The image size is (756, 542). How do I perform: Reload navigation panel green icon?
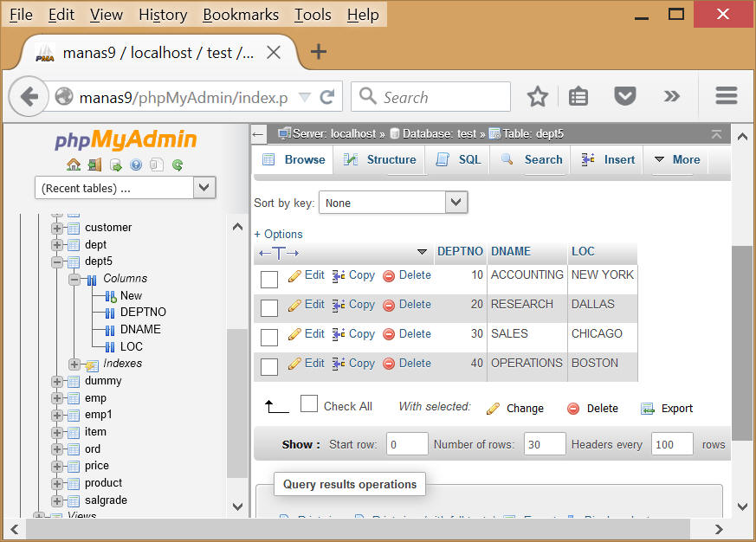tap(178, 165)
